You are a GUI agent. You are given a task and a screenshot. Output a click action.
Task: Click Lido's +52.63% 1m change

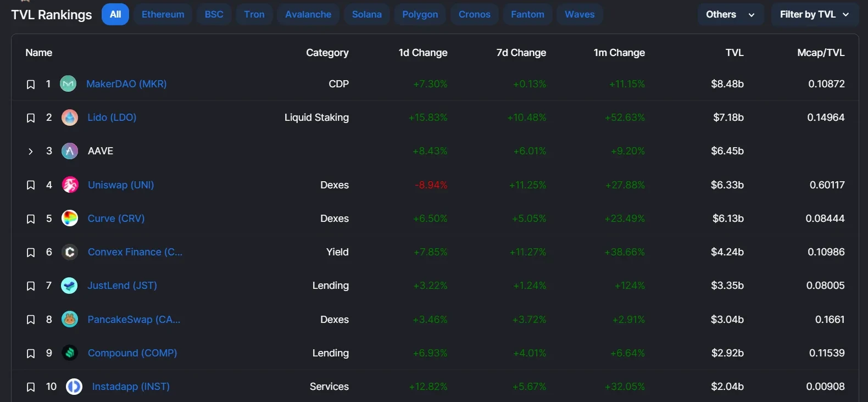[x=625, y=118]
